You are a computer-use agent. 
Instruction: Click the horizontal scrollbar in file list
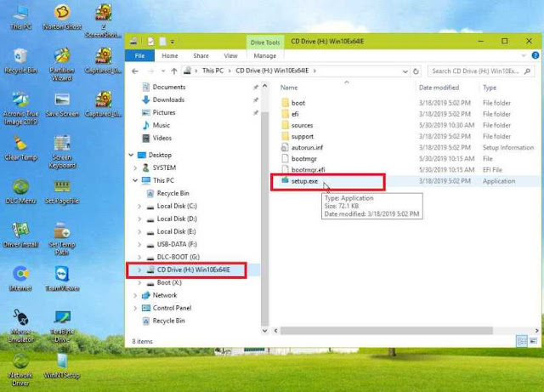click(387, 331)
